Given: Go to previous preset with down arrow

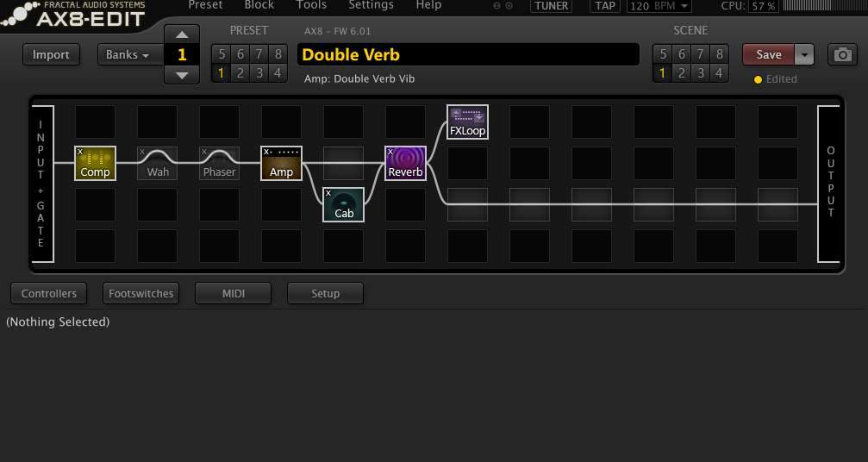Looking at the screenshot, I should click(x=182, y=75).
